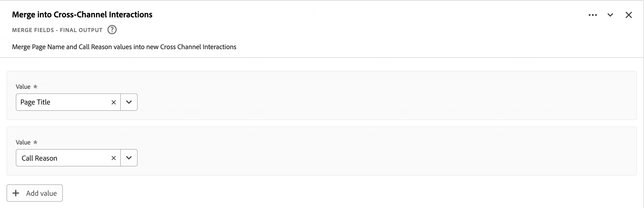Screen dimensions: 644x208
Task: Click the required asterisk beside the first Value label
Action: point(35,87)
